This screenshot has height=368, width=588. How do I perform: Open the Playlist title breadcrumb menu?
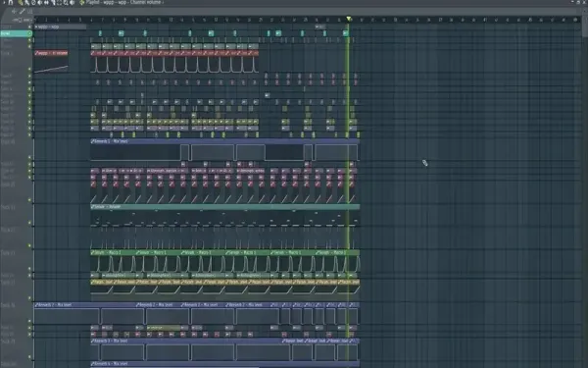(123, 2)
